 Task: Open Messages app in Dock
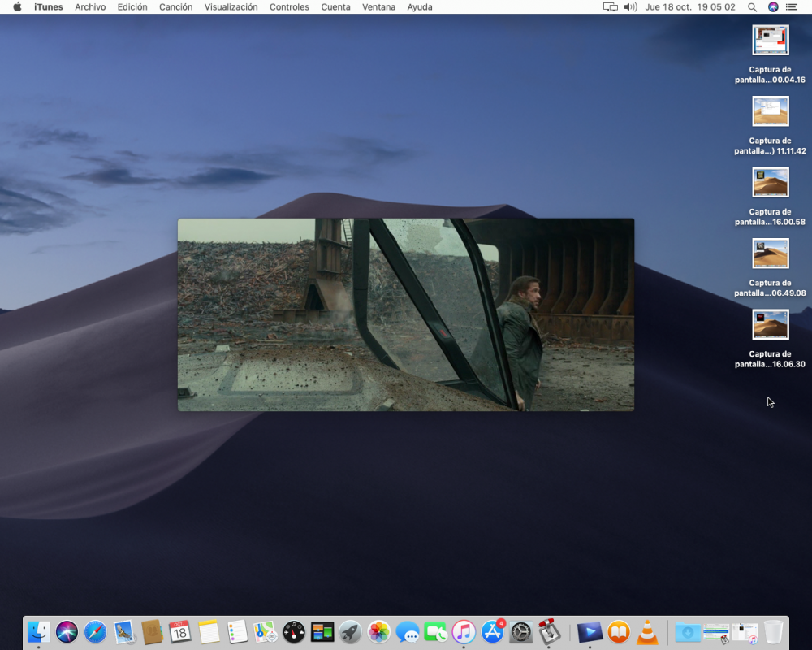click(x=408, y=632)
